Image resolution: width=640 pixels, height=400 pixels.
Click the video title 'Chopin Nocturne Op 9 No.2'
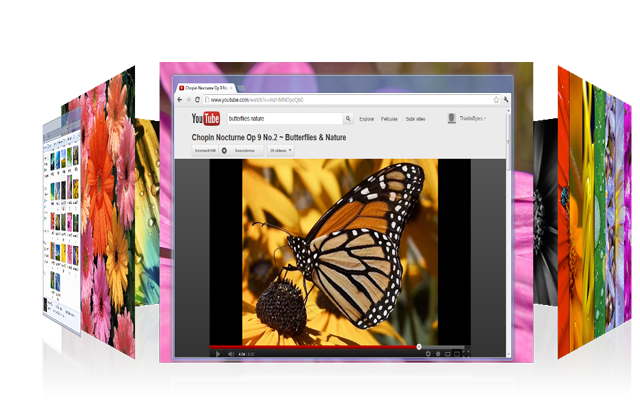[269, 138]
